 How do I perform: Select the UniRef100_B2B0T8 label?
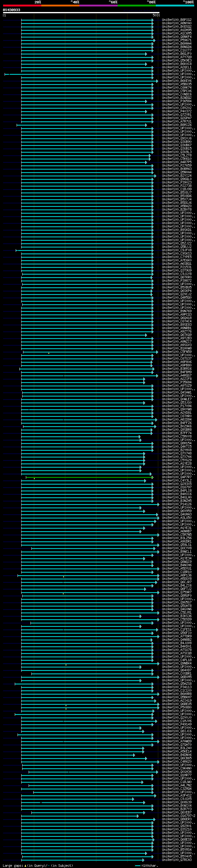point(176,209)
